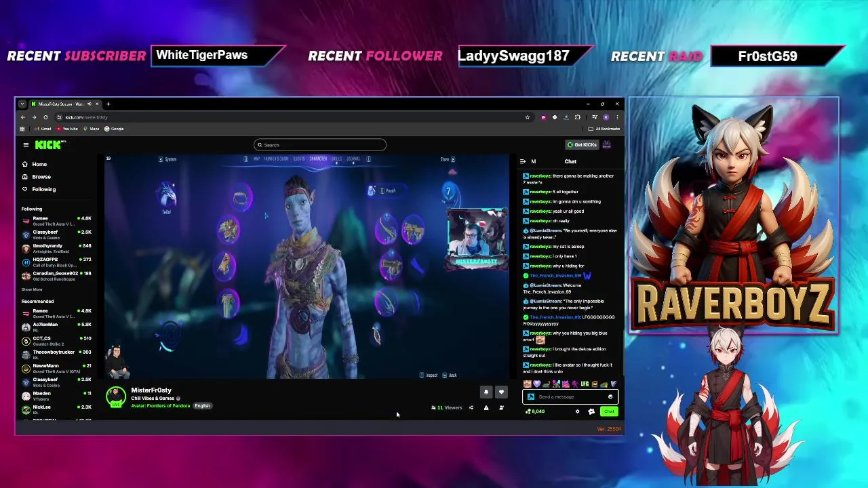Open Canadian_Goose902 in Following list
868x488 pixels.
[57, 276]
